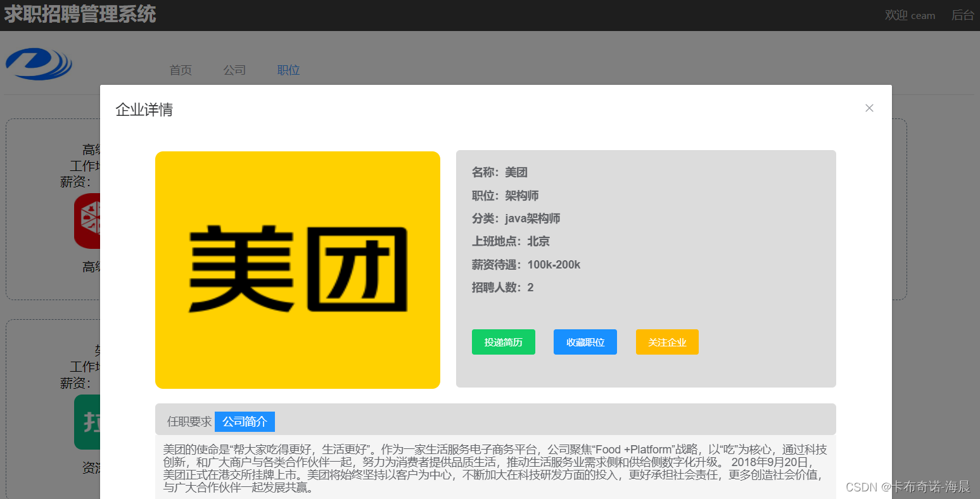980x499 pixels.
Task: Open the 公司 navigation item
Action: click(x=234, y=70)
